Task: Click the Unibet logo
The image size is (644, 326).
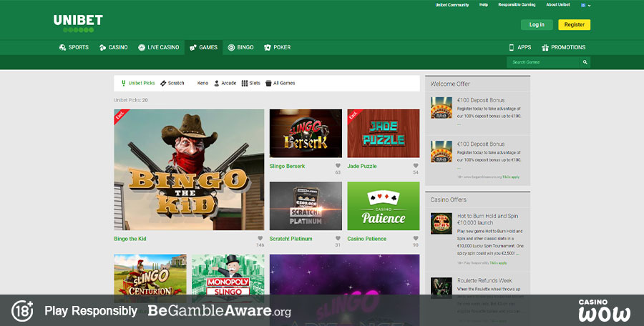Action: 78,24
